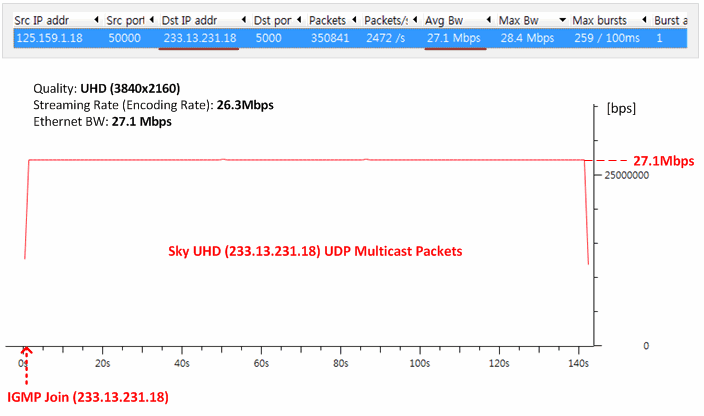Click the Max bursts column header
The image size is (704, 416).
(599, 21)
